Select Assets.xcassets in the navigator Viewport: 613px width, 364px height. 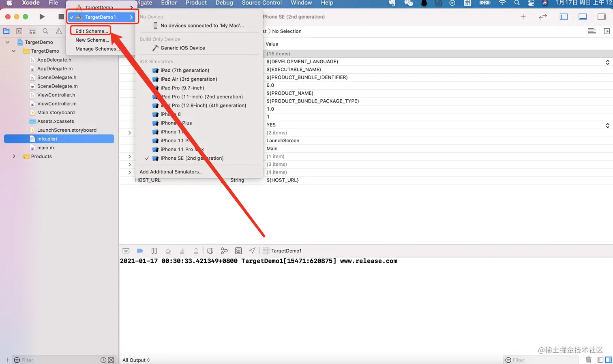click(56, 121)
